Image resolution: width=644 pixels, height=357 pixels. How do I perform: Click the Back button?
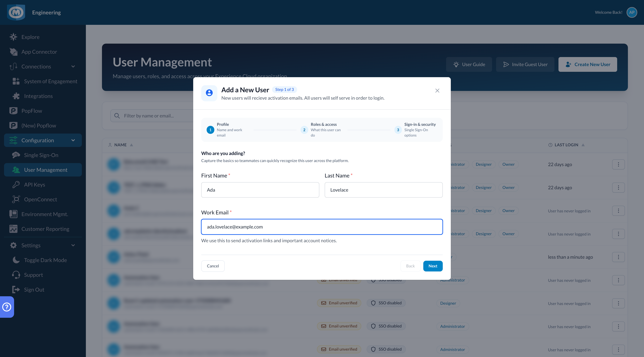click(x=410, y=266)
